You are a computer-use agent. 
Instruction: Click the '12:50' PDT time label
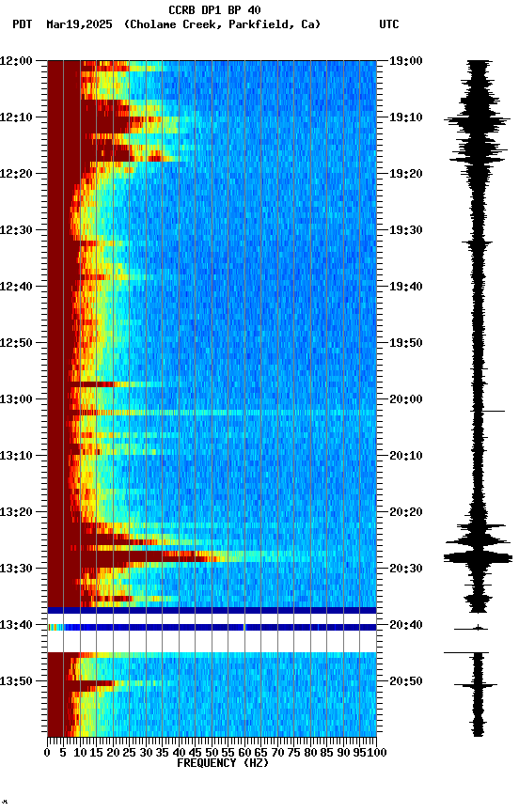click(16, 343)
